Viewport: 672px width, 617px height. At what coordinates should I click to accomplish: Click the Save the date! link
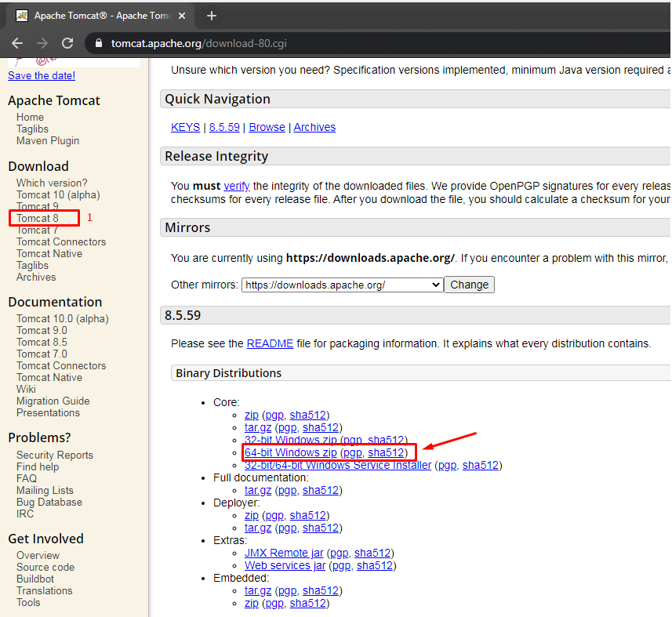coord(42,75)
